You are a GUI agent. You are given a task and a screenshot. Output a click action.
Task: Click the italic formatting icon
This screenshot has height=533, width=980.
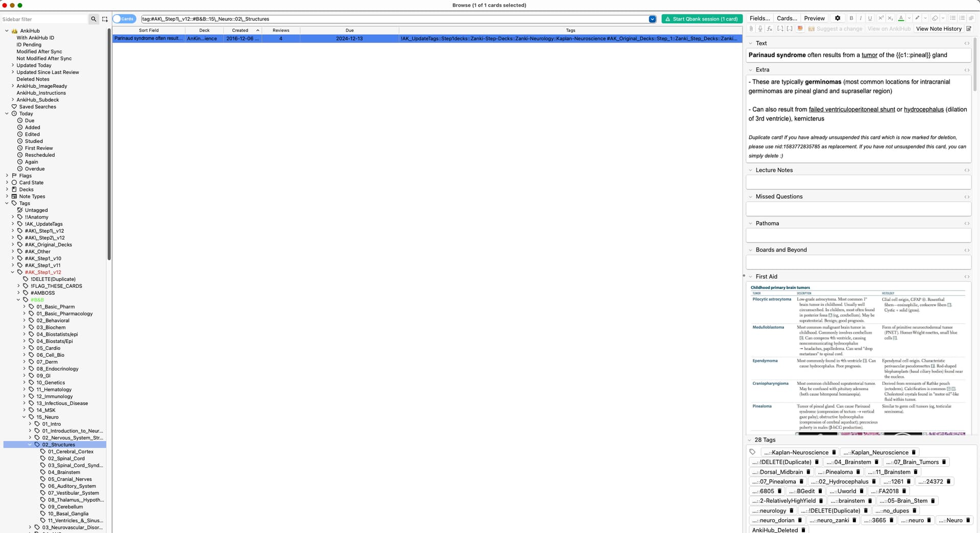[x=861, y=18]
